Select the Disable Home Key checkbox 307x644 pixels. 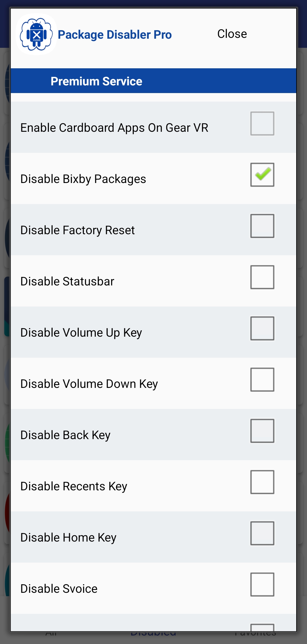click(262, 533)
